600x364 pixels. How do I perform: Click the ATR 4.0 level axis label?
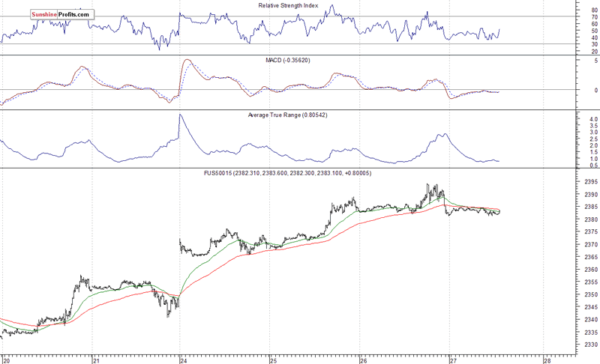(x=592, y=120)
